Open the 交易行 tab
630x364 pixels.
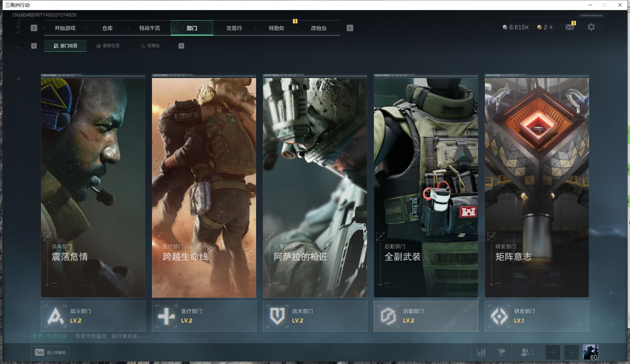point(234,28)
